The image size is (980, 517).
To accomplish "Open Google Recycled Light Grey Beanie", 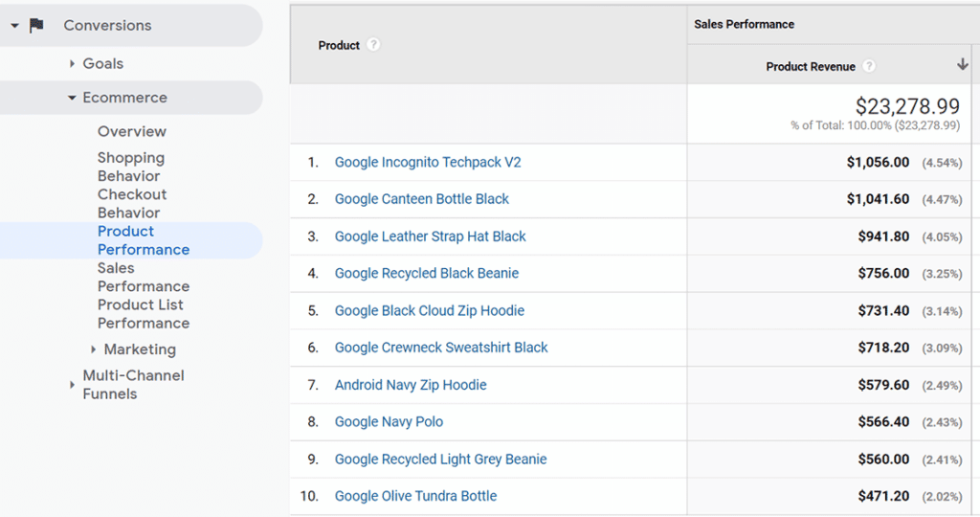I will pyautogui.click(x=440, y=460).
